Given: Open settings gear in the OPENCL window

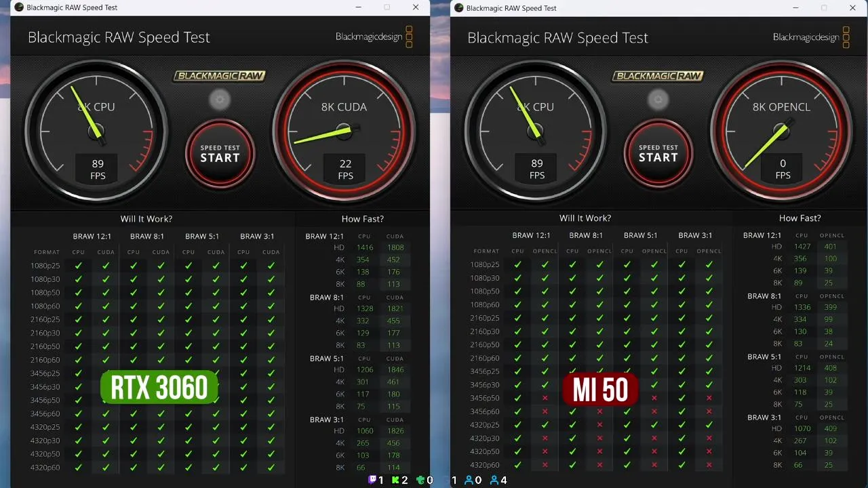Looking at the screenshot, I should (x=657, y=100).
